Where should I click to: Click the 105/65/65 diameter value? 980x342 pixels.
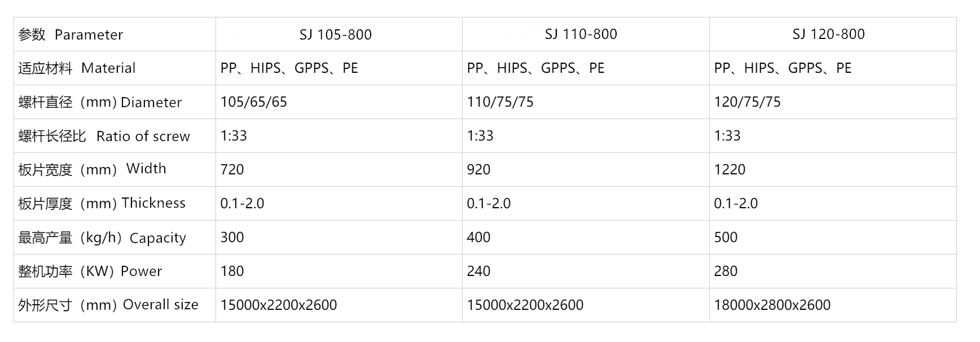tap(253, 102)
